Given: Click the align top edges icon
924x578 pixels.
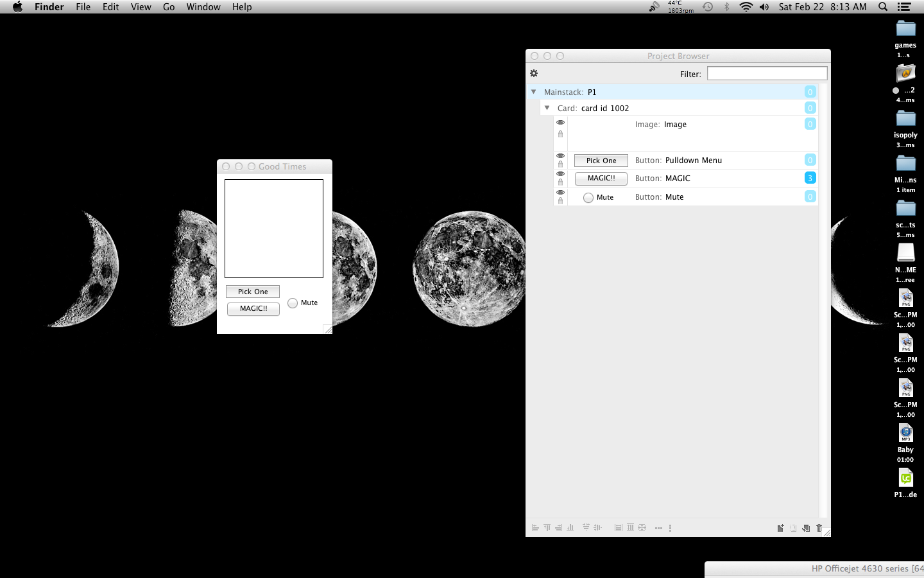Looking at the screenshot, I should coord(547,528).
